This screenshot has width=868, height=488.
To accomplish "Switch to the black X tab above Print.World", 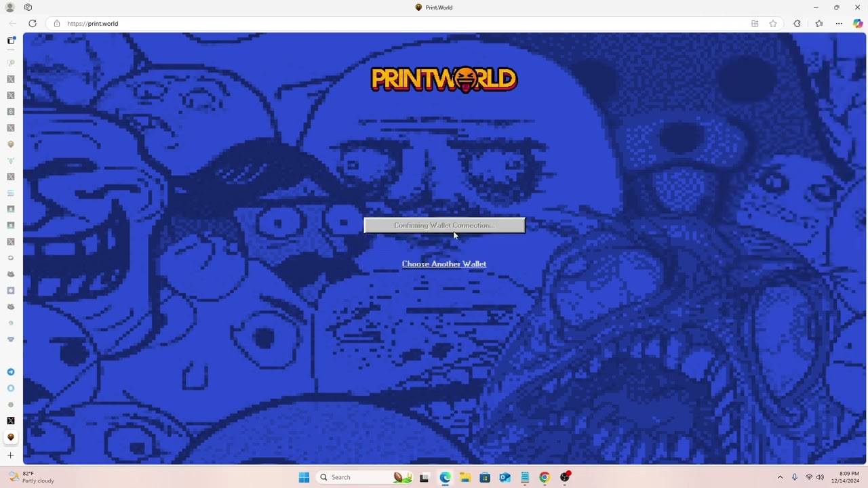I will [11, 421].
